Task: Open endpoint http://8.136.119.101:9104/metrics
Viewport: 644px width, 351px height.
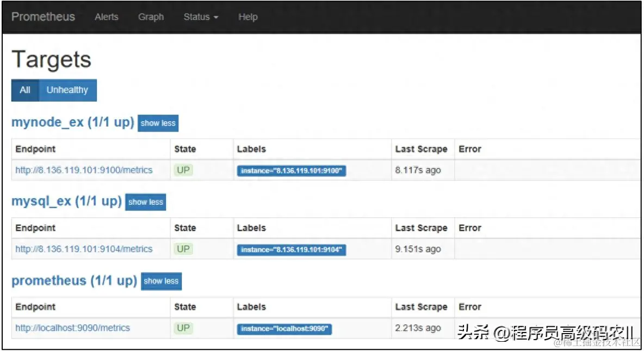Action: pos(84,249)
